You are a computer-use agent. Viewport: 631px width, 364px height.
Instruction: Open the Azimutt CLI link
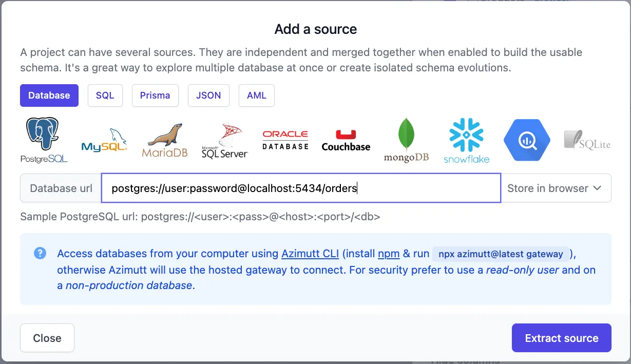(x=310, y=254)
